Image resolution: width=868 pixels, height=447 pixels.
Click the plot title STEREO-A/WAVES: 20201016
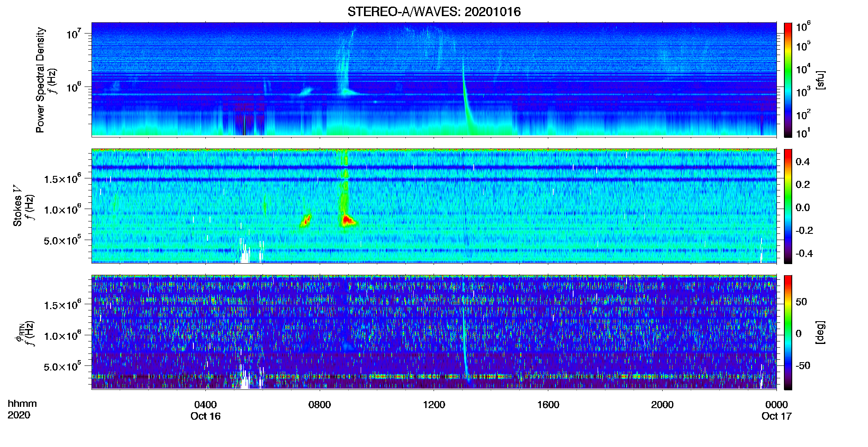pos(434,12)
